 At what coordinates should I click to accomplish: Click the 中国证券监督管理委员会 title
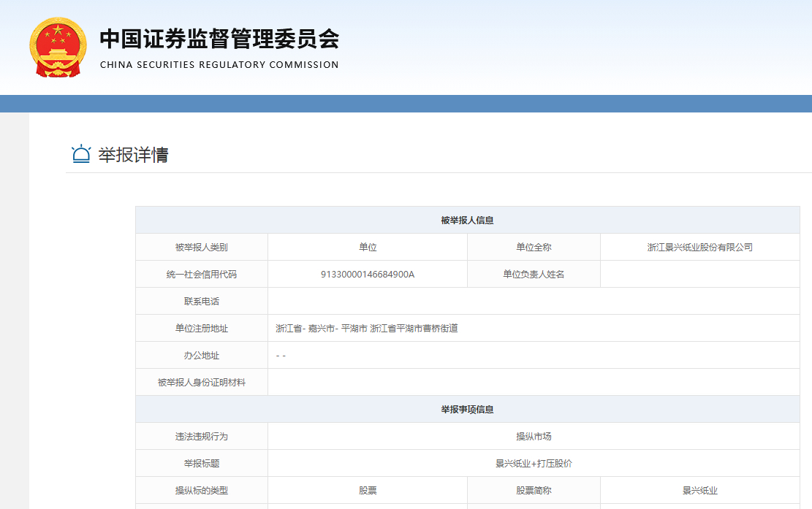(219, 39)
